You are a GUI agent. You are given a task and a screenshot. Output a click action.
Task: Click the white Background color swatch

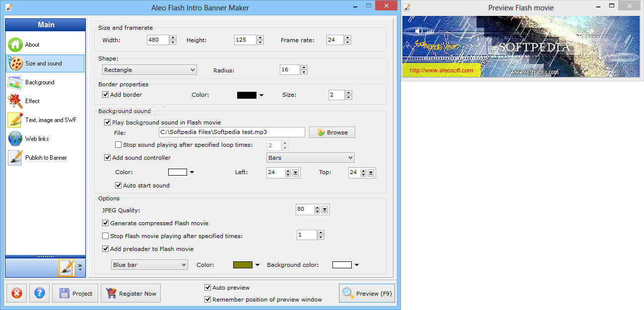(342, 265)
